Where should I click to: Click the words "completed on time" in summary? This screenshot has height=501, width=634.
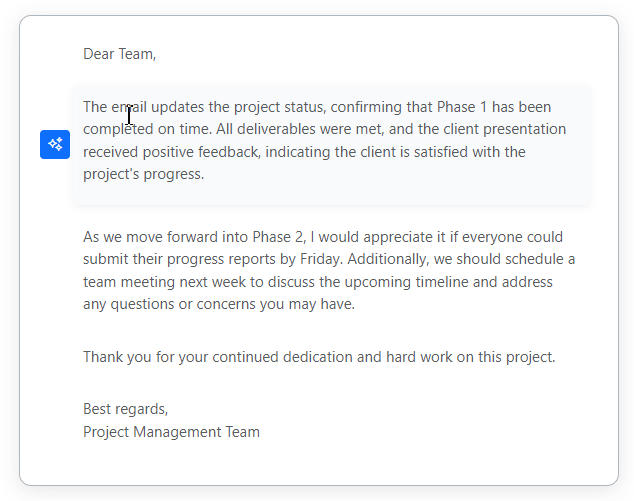point(147,129)
